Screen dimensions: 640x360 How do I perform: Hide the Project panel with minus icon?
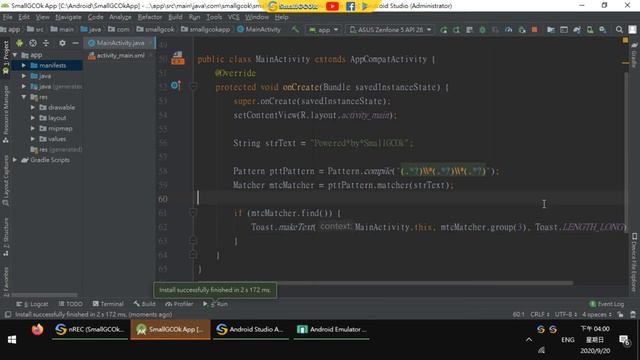coord(75,43)
